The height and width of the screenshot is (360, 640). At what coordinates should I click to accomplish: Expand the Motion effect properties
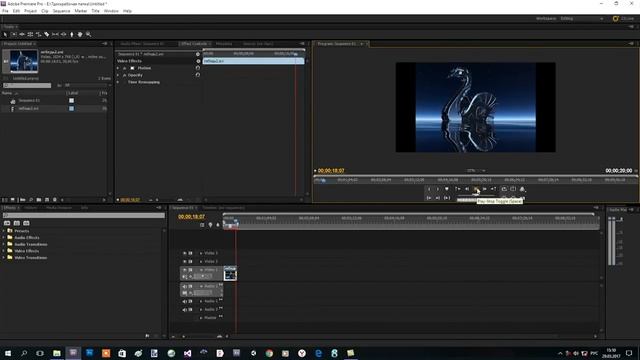coord(118,68)
